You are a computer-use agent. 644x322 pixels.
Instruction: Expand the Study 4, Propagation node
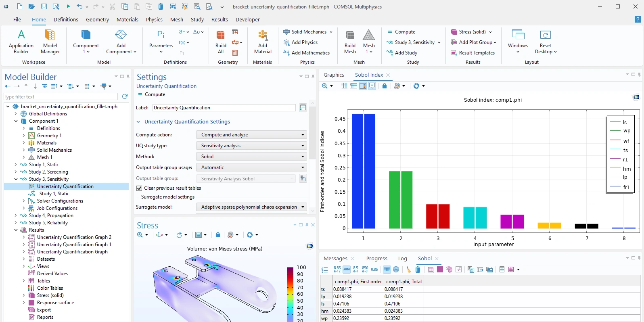click(x=16, y=215)
